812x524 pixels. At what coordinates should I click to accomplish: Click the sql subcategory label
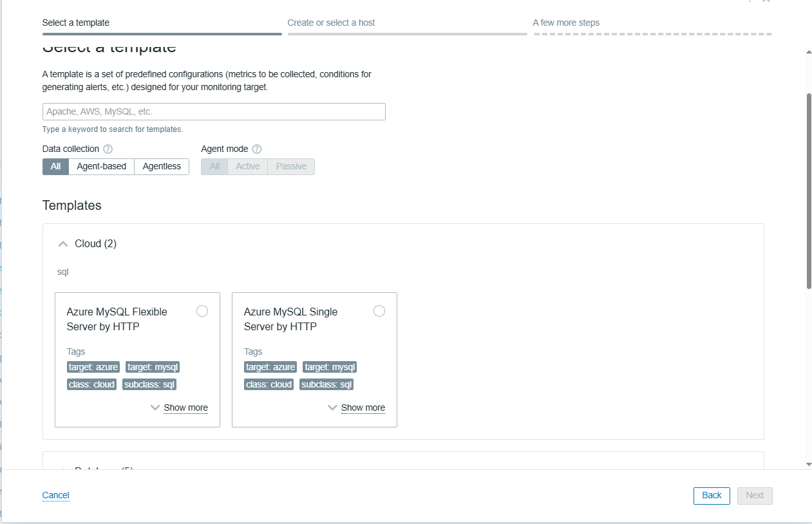click(x=63, y=272)
